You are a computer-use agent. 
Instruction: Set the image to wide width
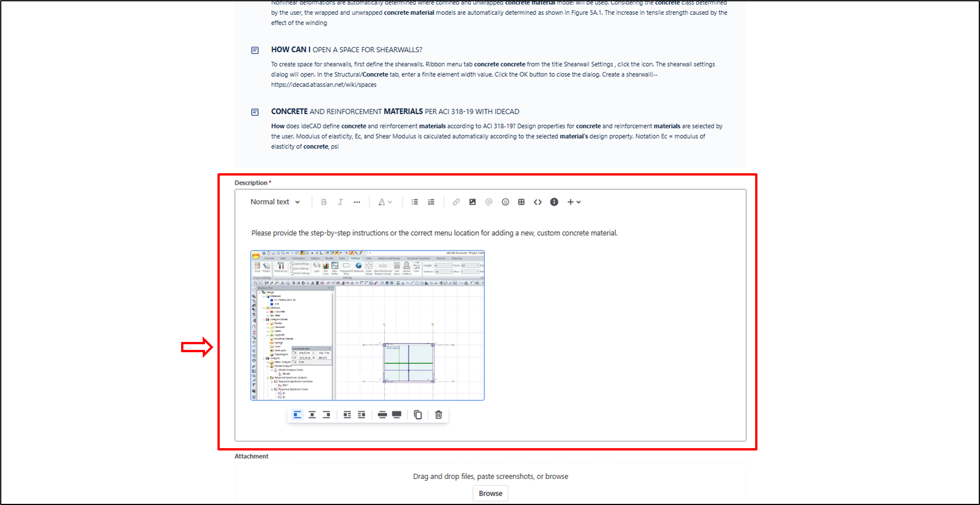pyautogui.click(x=382, y=415)
